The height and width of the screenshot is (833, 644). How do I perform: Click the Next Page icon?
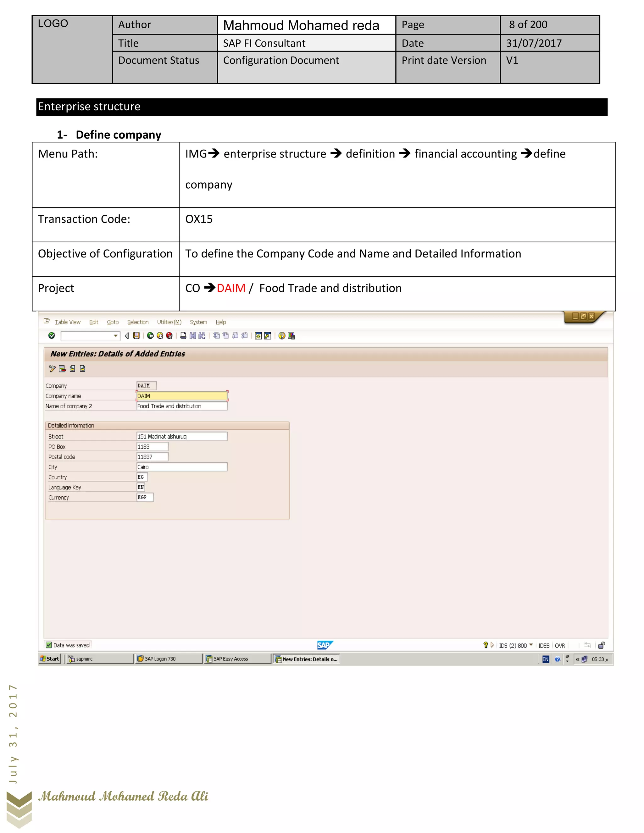click(x=235, y=336)
